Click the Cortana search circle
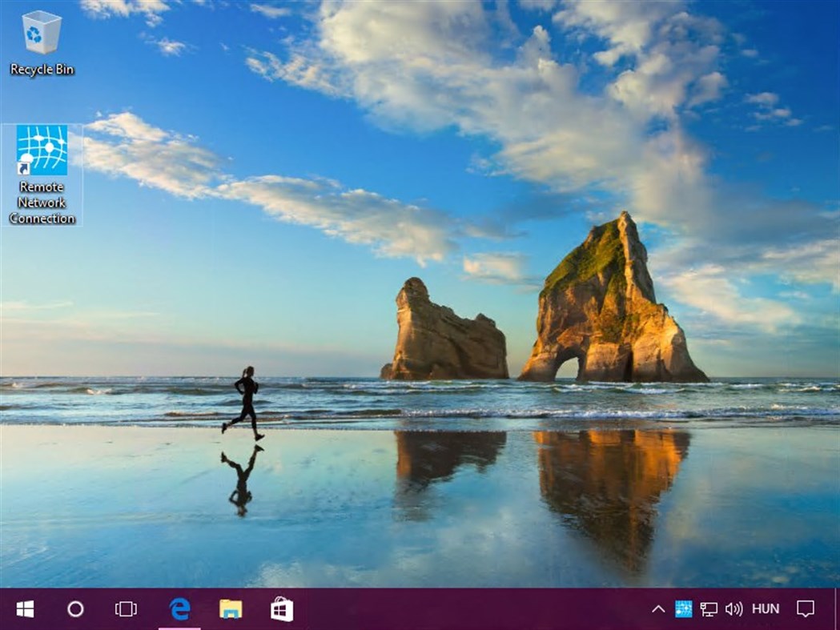Viewport: 840px width, 630px height. point(77,609)
